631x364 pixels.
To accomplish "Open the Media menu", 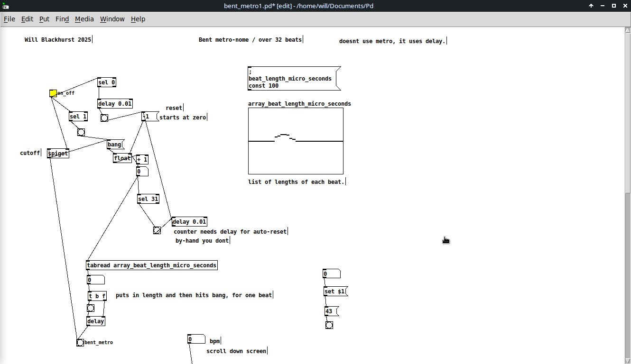I will coord(84,19).
